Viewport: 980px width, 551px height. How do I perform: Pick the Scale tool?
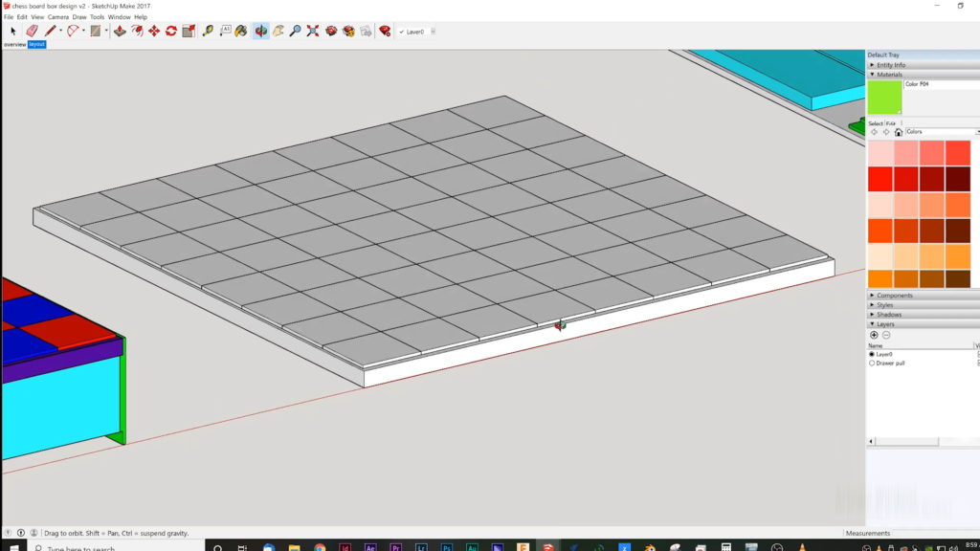point(189,32)
